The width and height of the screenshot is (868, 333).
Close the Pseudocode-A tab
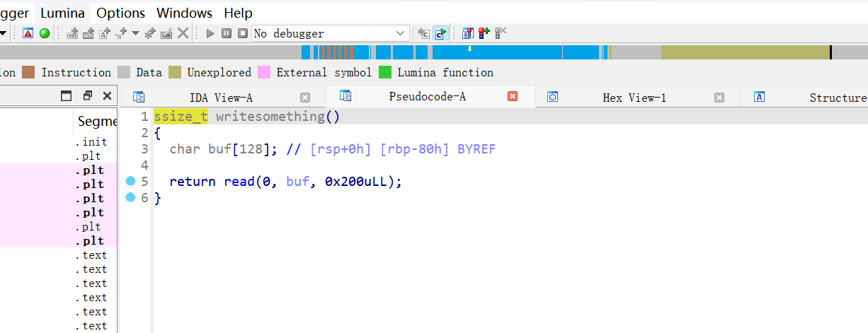click(513, 97)
